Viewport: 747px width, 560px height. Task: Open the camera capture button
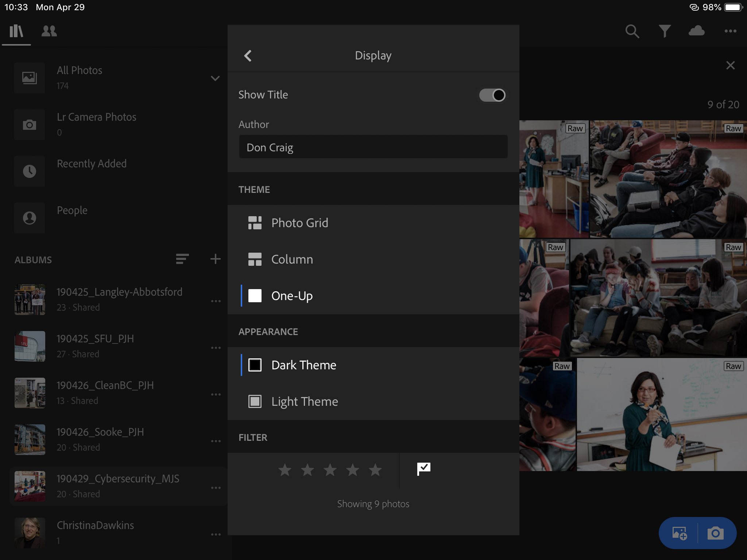715,533
